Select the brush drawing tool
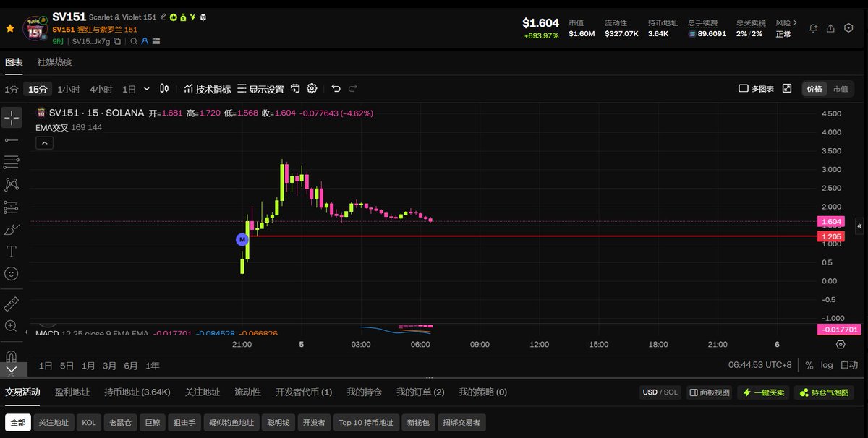The height and width of the screenshot is (438, 868). tap(12, 229)
